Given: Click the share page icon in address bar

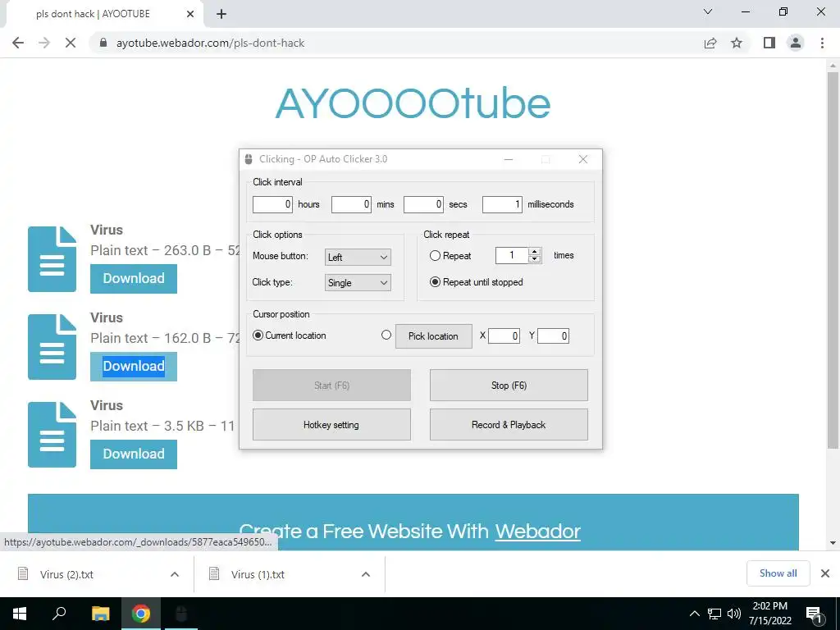Looking at the screenshot, I should pyautogui.click(x=710, y=43).
